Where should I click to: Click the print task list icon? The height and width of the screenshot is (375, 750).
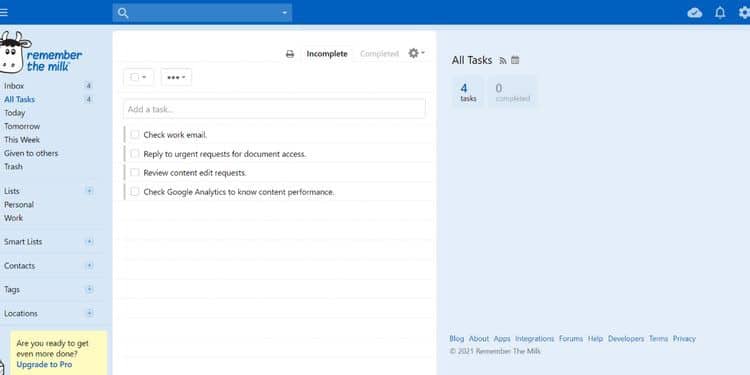(x=290, y=54)
